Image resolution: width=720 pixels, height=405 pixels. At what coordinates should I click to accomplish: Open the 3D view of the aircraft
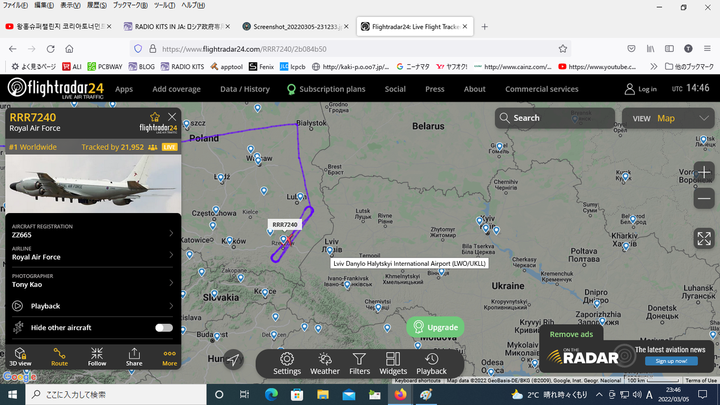pos(20,356)
